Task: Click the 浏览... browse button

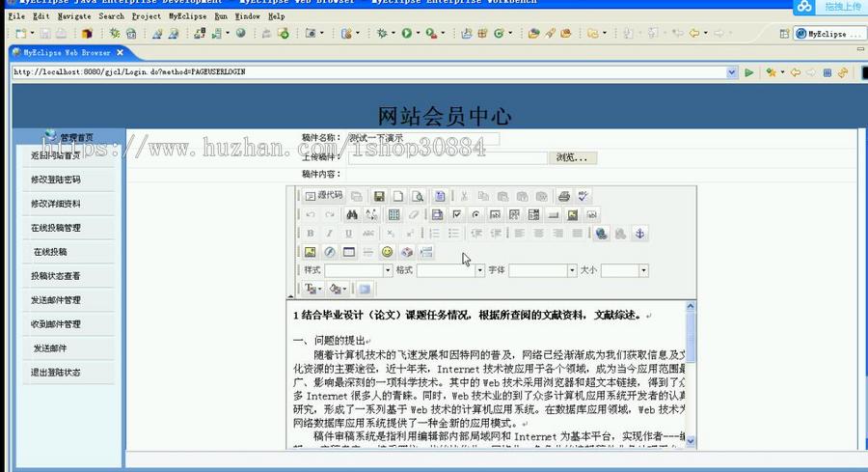Action: point(572,158)
